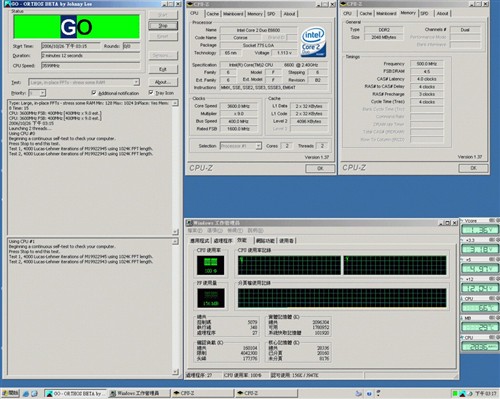Click the MB temperature sensor gauge
Viewport: 500px width, 399px height.
pos(479,327)
